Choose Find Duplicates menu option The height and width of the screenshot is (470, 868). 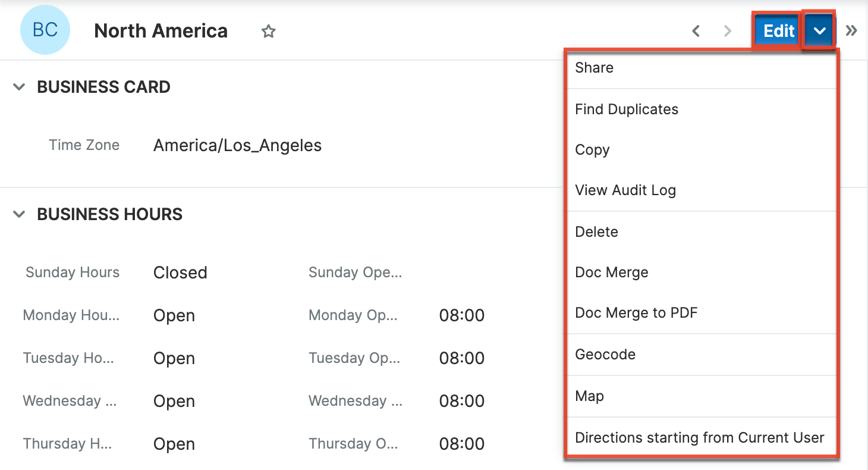point(627,109)
